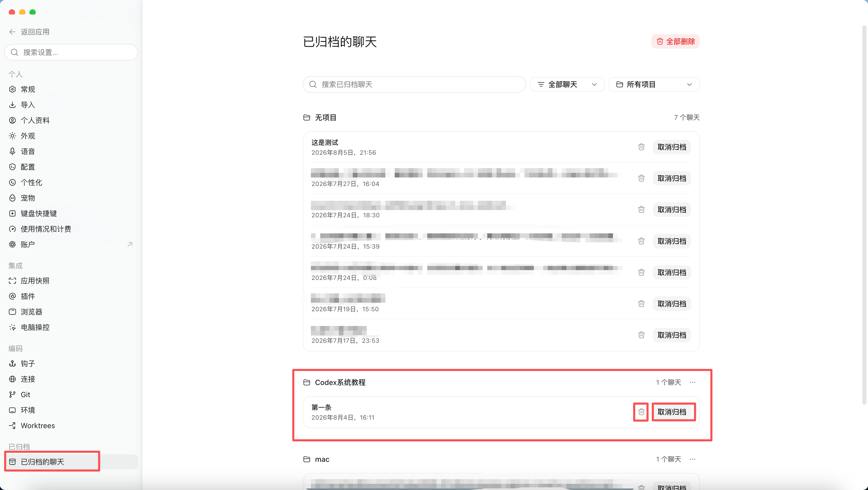The image size is (868, 490).
Task: Unarchive the 第一条 chat
Action: click(672, 412)
